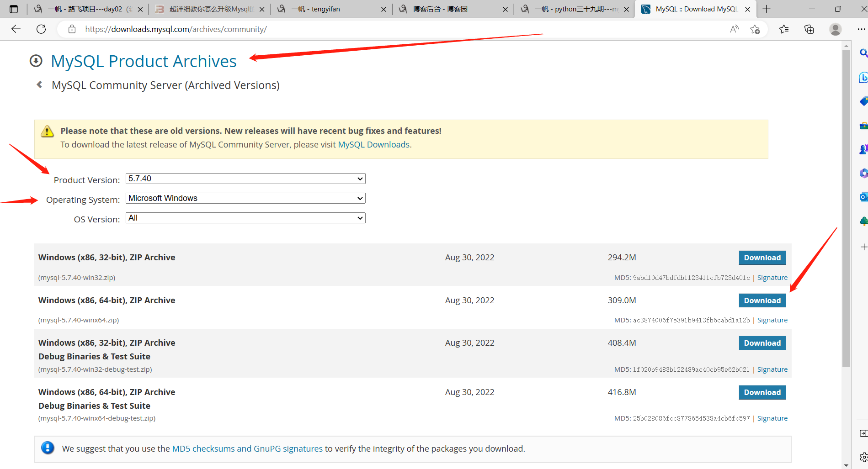Add this page to favorites star icon

click(755, 29)
